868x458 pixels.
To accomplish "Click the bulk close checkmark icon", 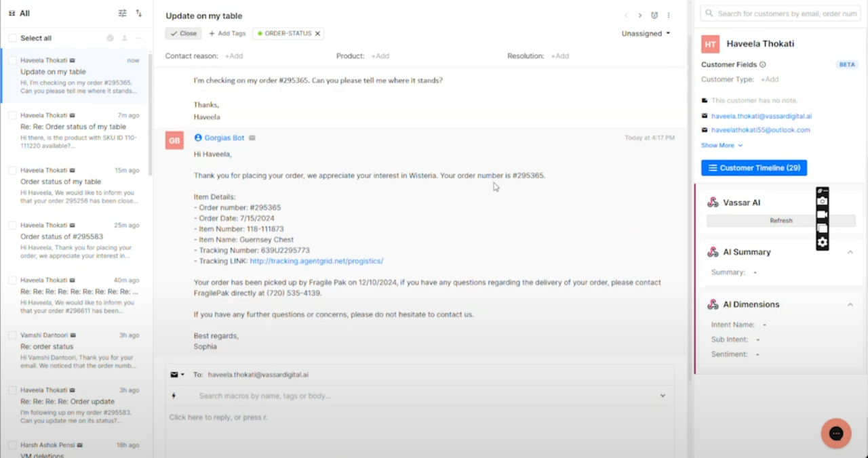I will [110, 38].
